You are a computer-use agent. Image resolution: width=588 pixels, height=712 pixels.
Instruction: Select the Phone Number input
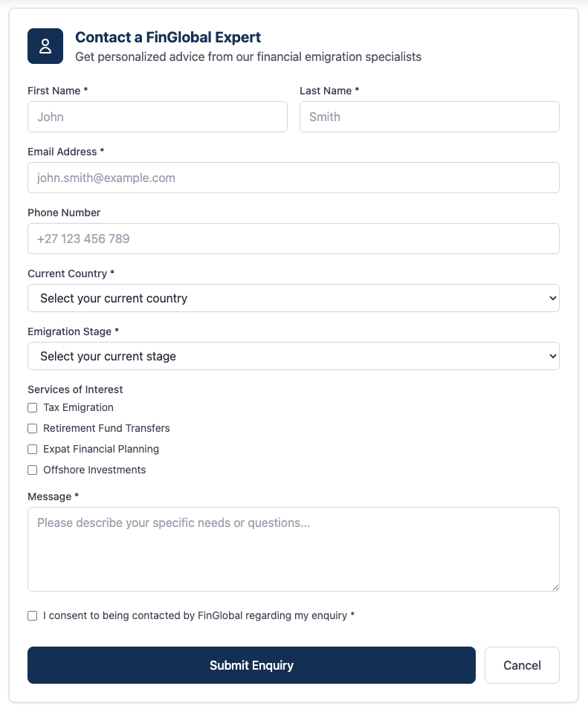pyautogui.click(x=294, y=239)
